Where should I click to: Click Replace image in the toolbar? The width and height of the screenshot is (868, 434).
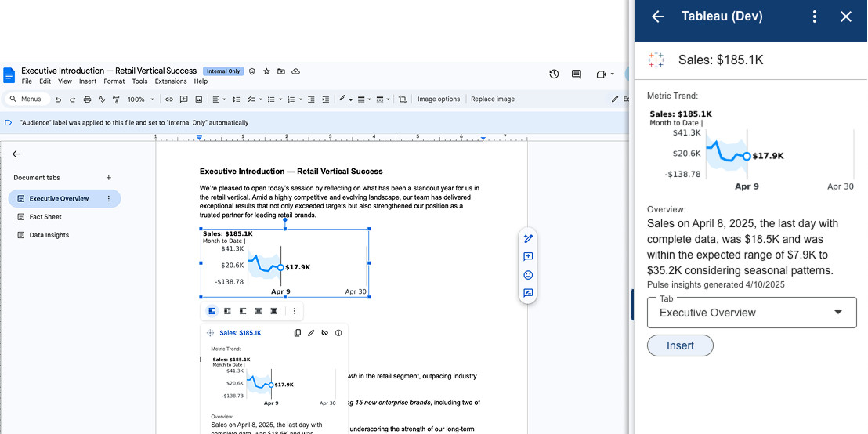click(x=493, y=99)
